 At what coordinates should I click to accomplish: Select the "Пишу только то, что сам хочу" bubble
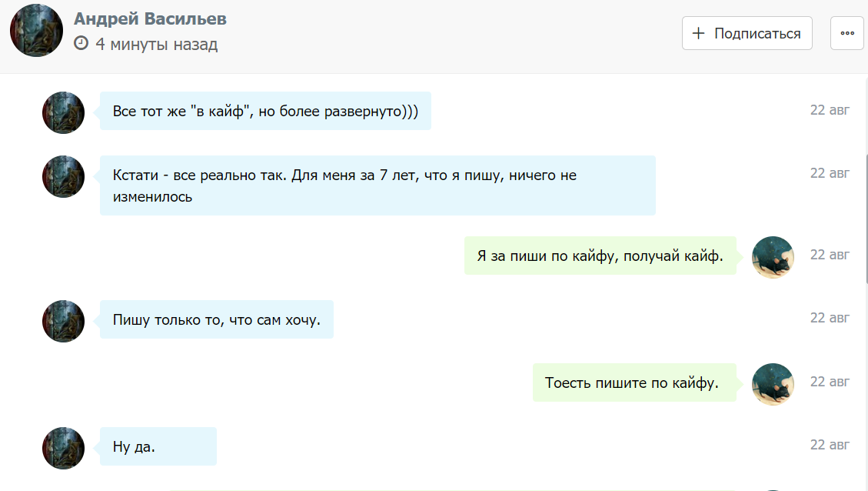point(216,319)
